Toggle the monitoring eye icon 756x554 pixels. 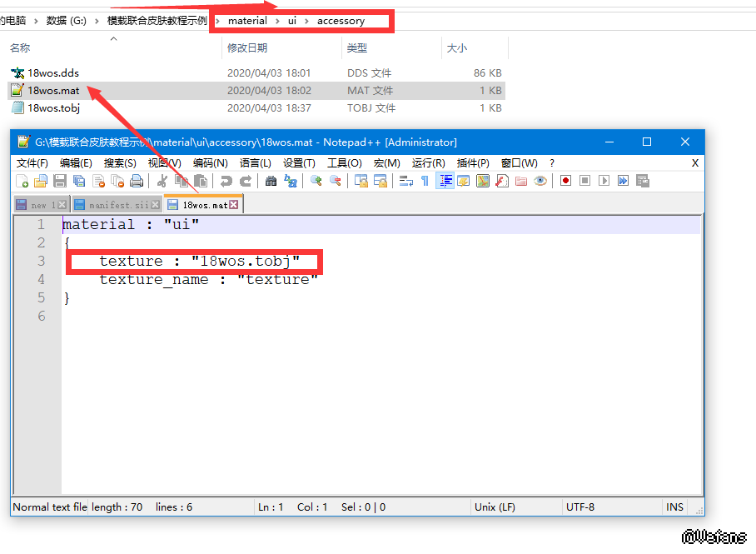tap(540, 181)
